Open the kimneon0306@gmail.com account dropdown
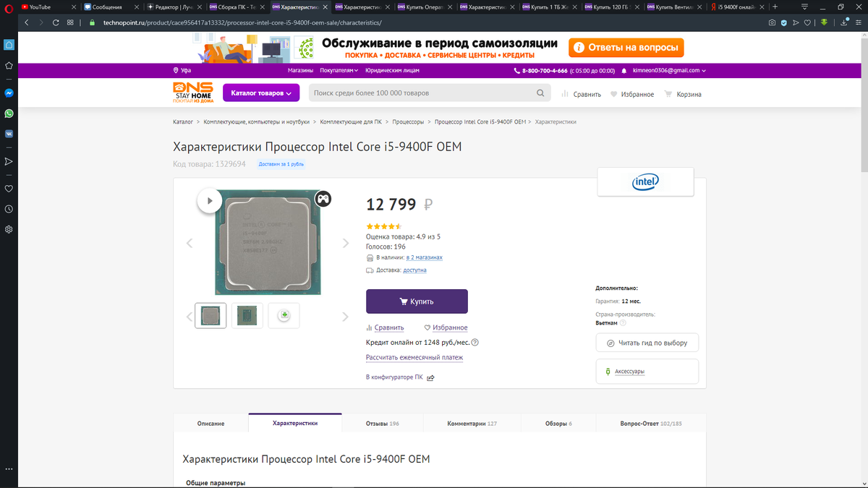This screenshot has height=488, width=868. click(x=669, y=71)
